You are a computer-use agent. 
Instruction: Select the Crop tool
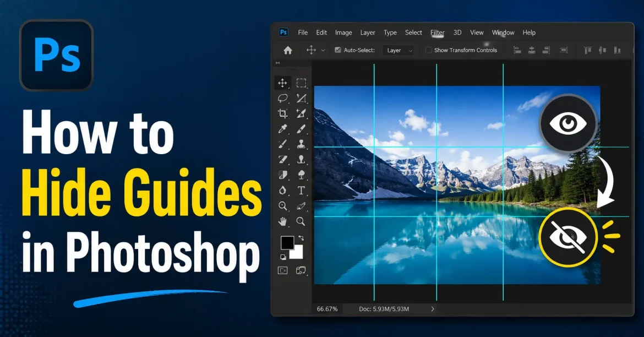282,113
